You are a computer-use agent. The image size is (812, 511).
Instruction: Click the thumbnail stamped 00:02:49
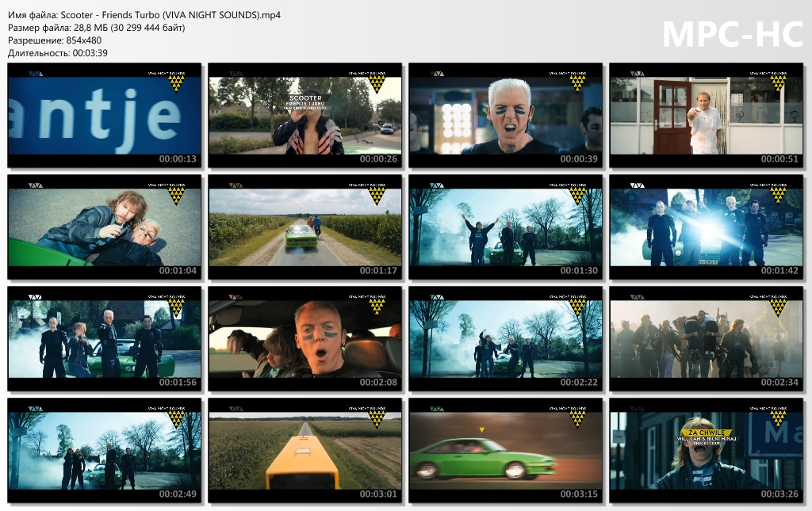[104, 451]
